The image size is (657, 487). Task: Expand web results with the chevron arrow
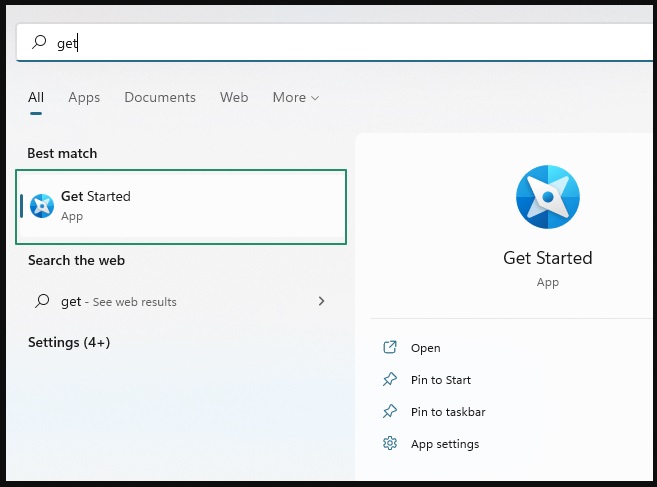[321, 301]
